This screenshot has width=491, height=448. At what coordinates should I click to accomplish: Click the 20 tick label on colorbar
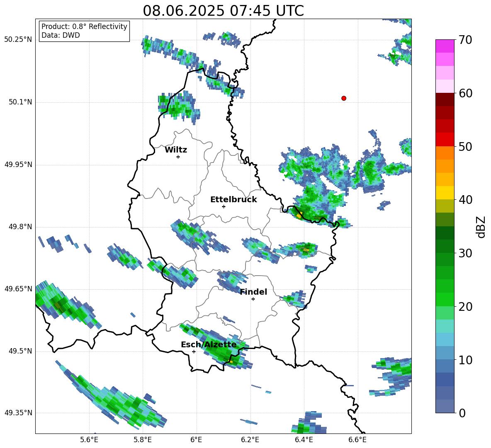(465, 306)
